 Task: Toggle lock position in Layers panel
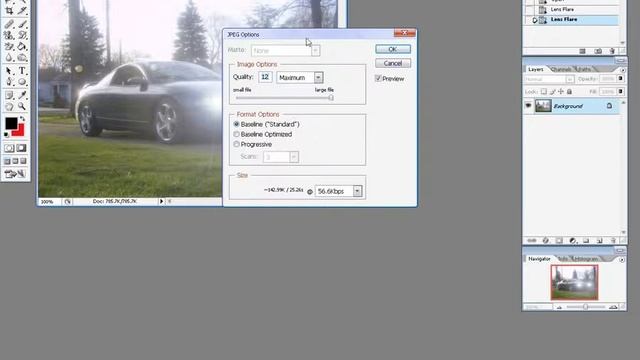[561, 91]
